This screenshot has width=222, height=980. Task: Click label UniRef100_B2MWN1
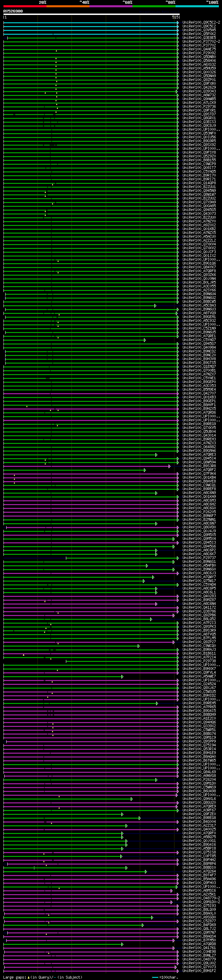click(x=199, y=519)
